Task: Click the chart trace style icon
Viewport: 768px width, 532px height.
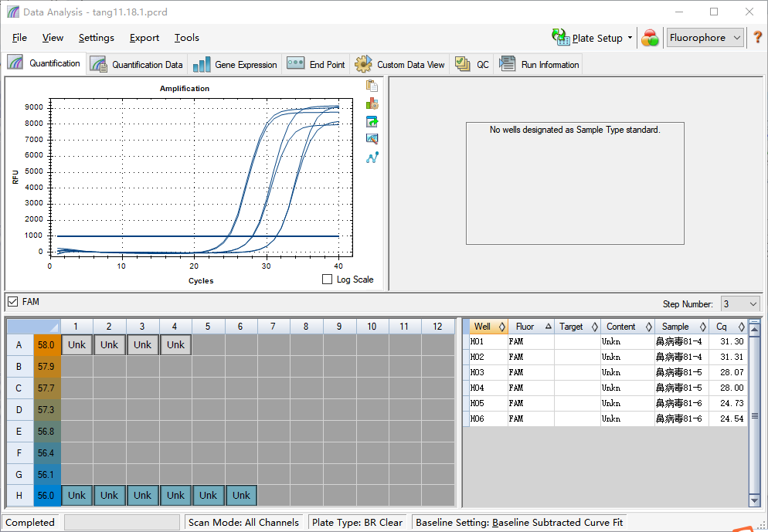Action: tap(372, 103)
